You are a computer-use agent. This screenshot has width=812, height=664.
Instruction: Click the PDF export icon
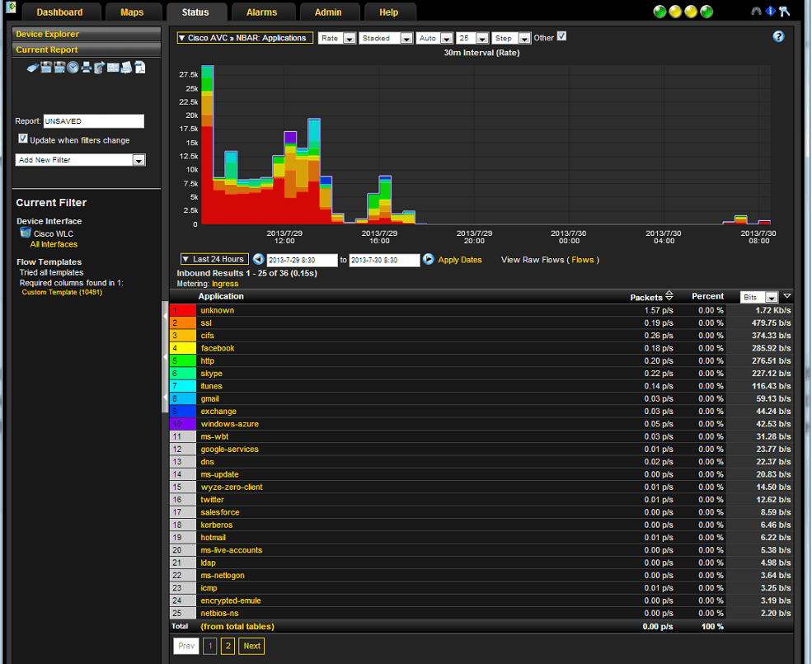[x=140, y=68]
